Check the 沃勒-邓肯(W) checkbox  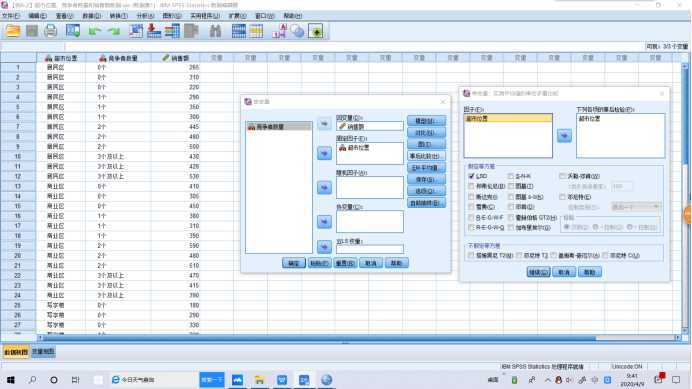[x=563, y=176]
